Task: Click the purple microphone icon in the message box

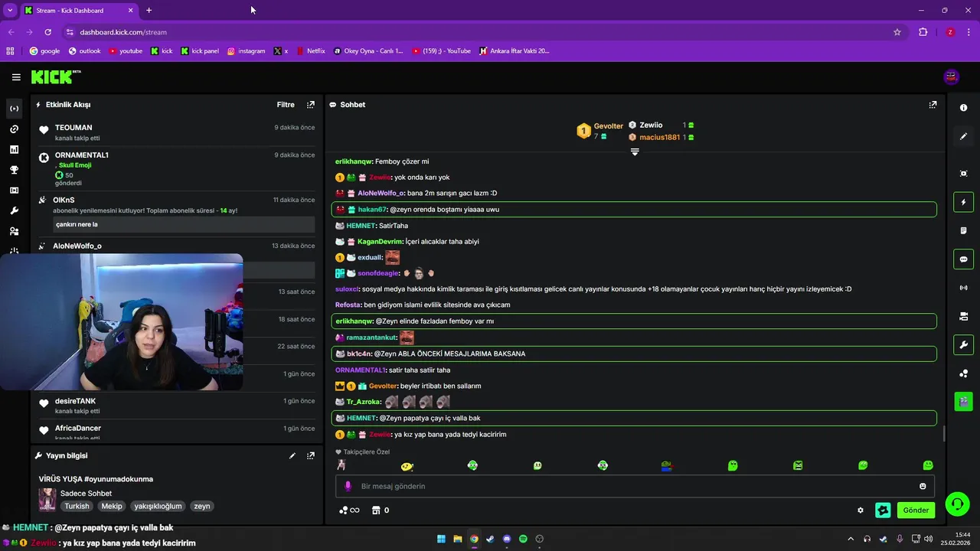Action: [348, 486]
